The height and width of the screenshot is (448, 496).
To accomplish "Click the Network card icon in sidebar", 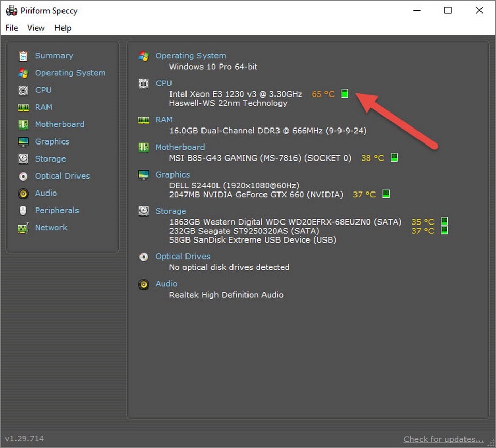I will pos(23,228).
